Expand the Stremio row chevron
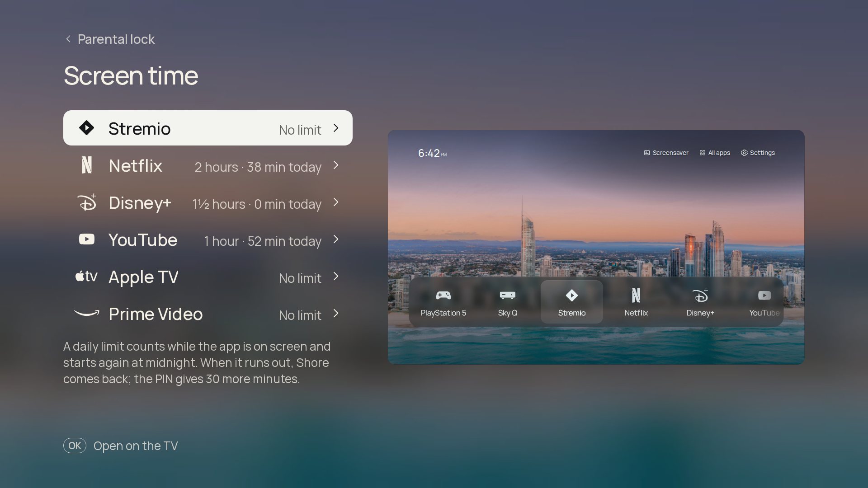 pyautogui.click(x=336, y=128)
